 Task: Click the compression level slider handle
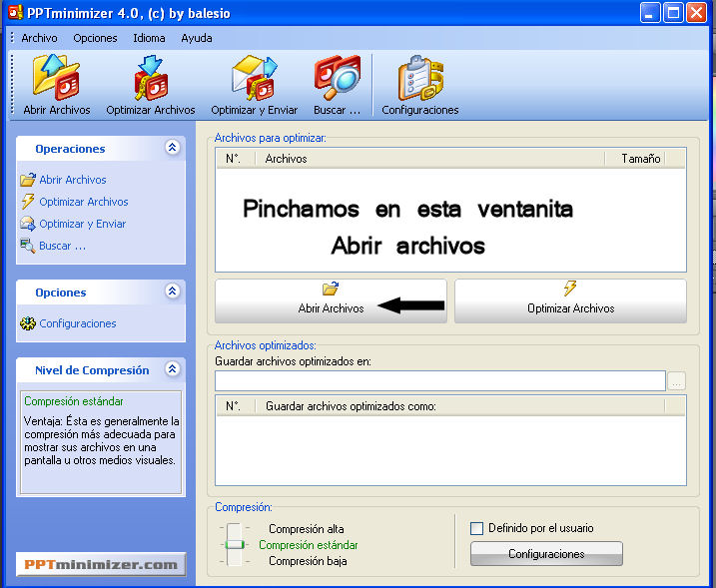tap(235, 545)
